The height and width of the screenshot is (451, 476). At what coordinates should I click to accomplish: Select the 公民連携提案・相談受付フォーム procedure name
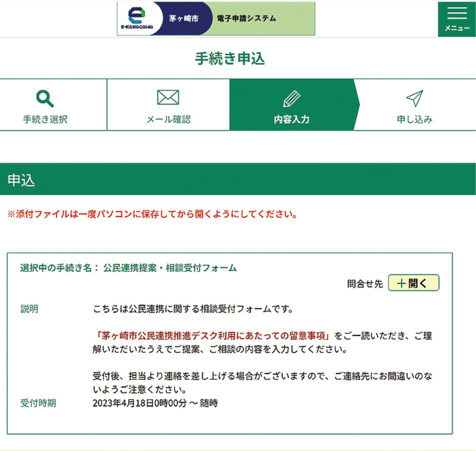pyautogui.click(x=170, y=268)
